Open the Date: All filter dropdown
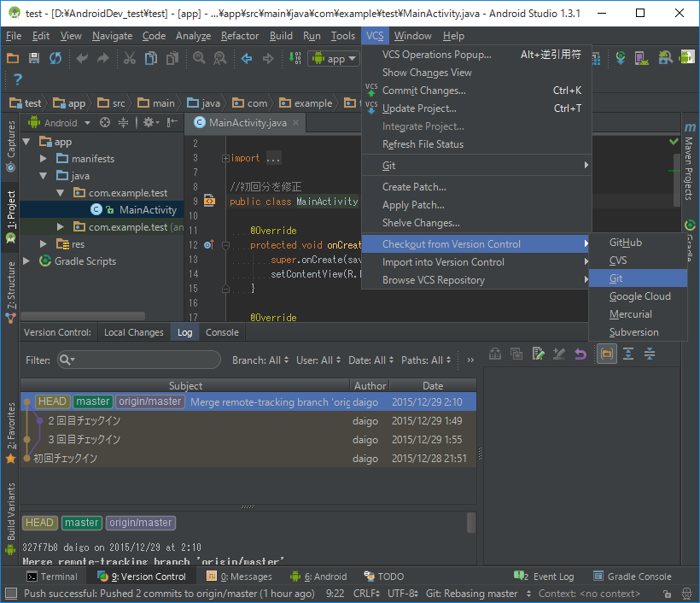This screenshot has height=603, width=700. pos(371,360)
